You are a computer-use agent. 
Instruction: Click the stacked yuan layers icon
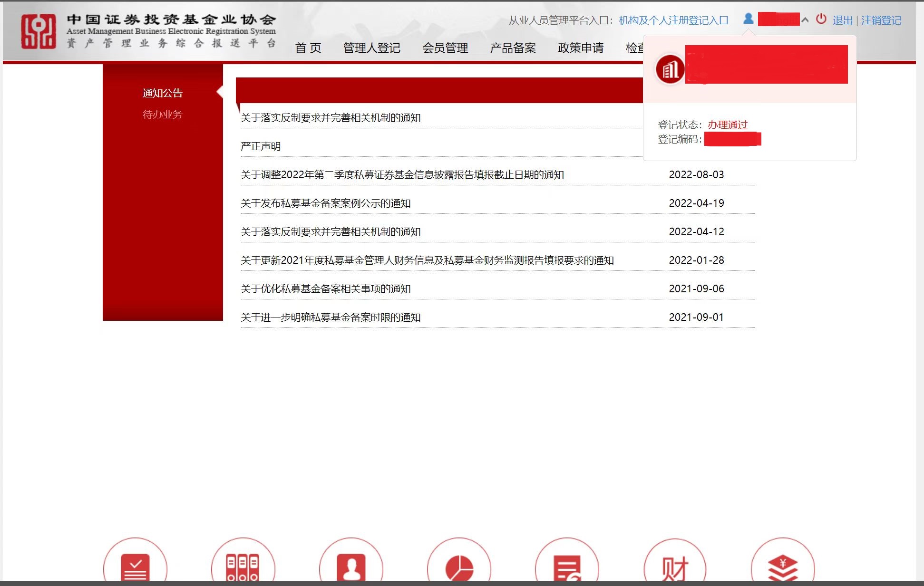pyautogui.click(x=783, y=566)
